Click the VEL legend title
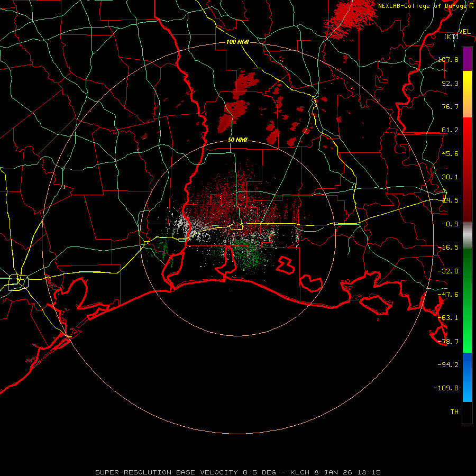 click(x=464, y=32)
